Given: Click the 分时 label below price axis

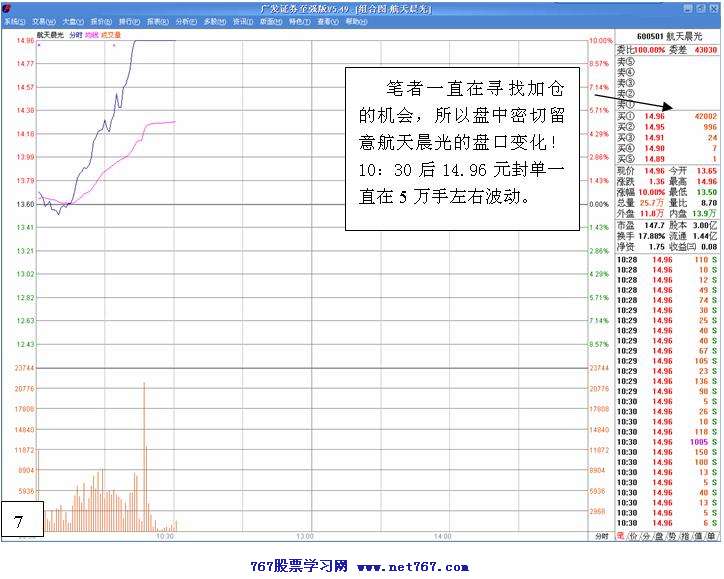Looking at the screenshot, I should click(x=600, y=537).
